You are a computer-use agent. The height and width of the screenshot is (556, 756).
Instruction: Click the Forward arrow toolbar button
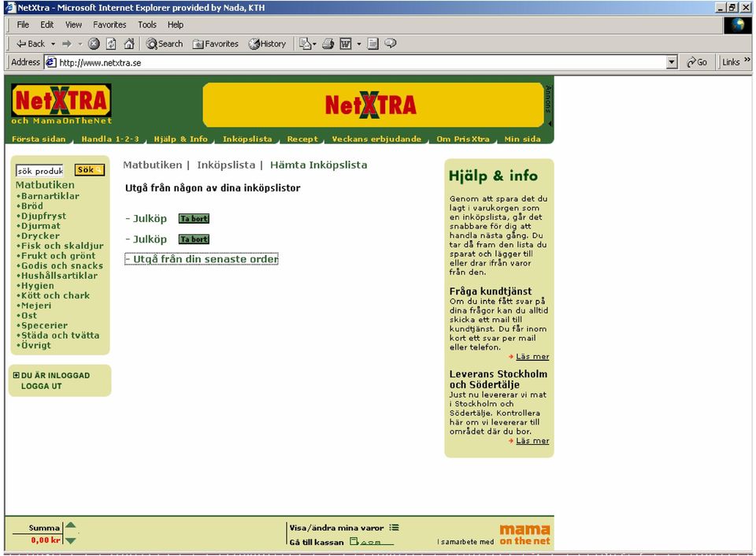pyautogui.click(x=66, y=44)
